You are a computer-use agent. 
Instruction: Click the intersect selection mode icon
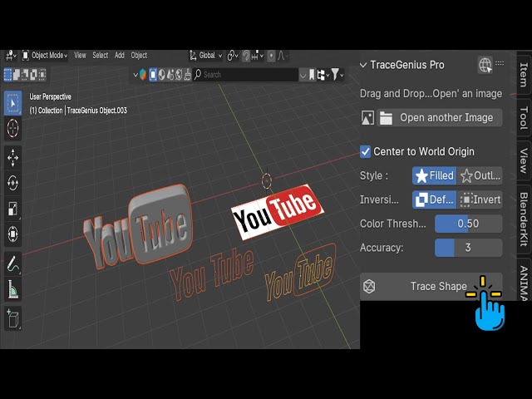(x=42, y=74)
